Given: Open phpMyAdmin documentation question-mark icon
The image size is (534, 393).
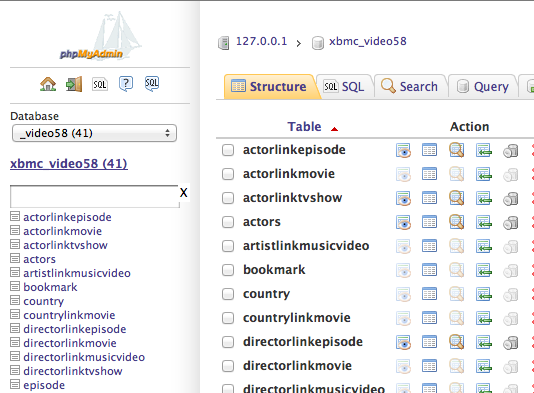Looking at the screenshot, I should [126, 84].
